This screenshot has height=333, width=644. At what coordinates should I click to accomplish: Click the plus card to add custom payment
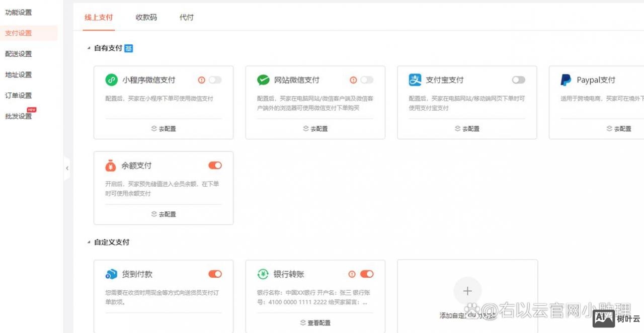(x=467, y=291)
